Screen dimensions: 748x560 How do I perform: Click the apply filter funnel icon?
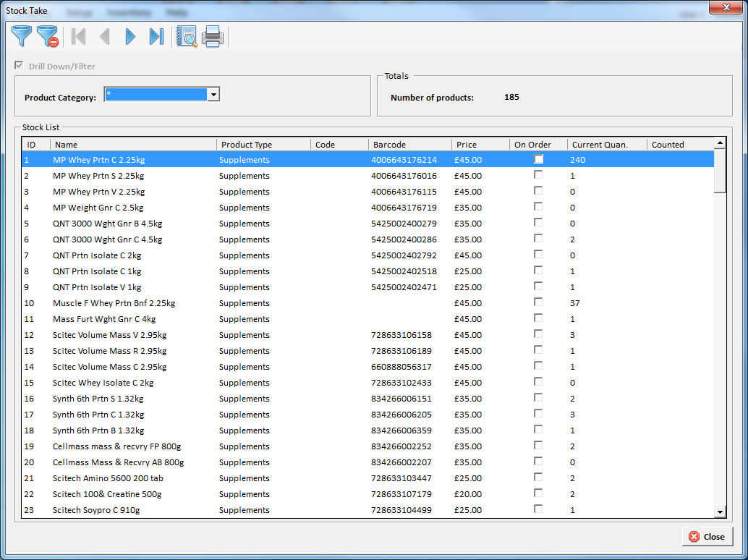(x=22, y=36)
